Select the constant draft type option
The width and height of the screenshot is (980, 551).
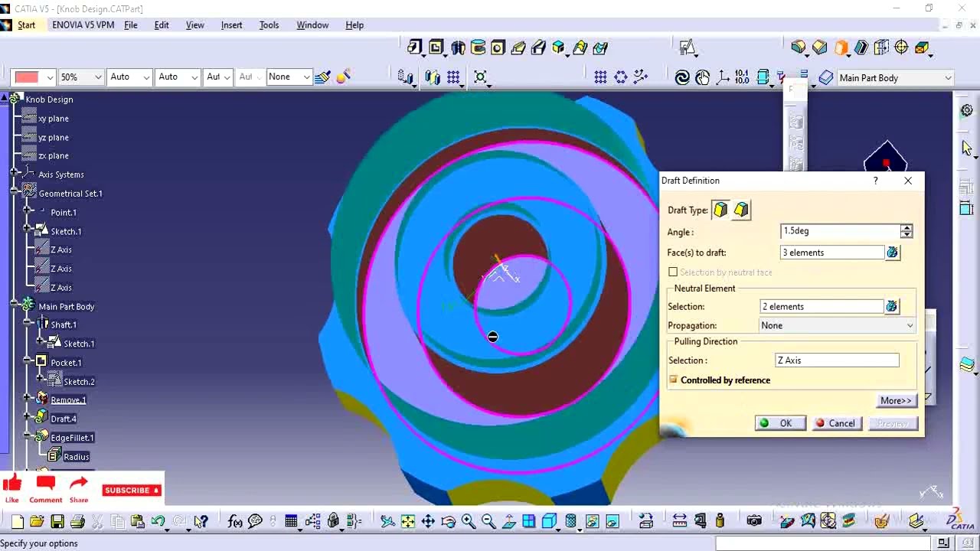[x=720, y=210]
